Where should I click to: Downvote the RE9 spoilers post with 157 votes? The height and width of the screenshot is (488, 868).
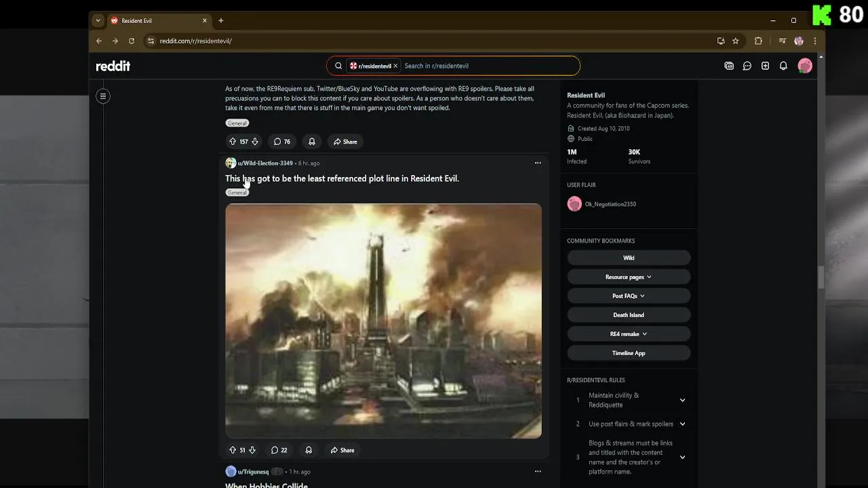[255, 142]
